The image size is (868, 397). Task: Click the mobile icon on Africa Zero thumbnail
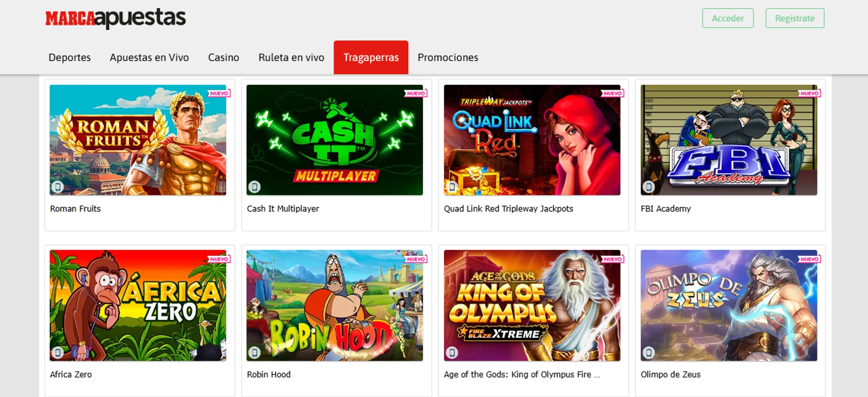point(57,352)
